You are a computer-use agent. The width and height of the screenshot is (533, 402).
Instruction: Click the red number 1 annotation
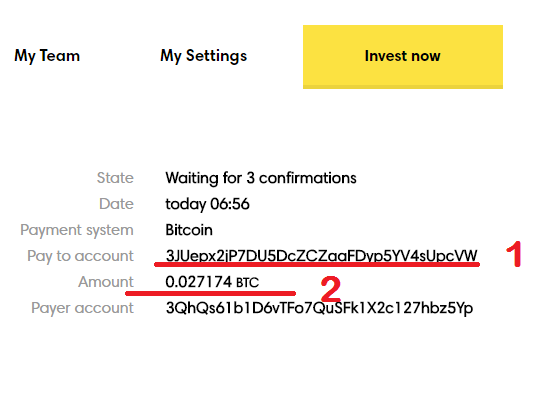[514, 254]
